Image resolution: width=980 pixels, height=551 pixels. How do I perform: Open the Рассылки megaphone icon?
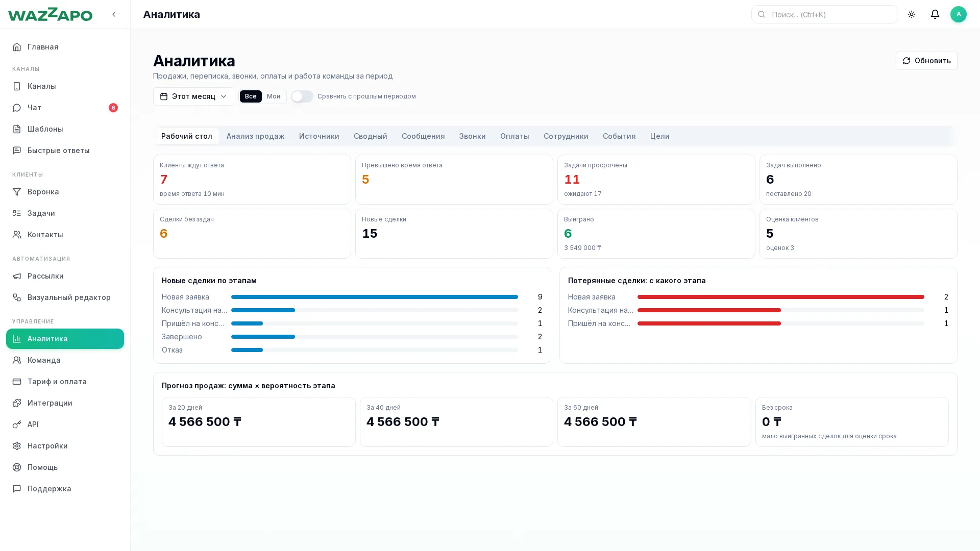click(17, 276)
